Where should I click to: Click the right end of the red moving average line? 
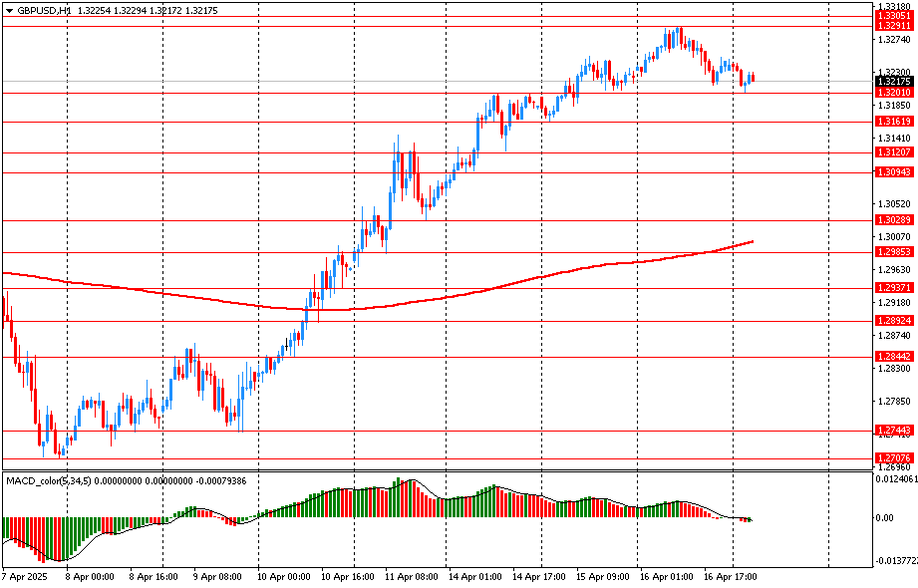click(752, 241)
